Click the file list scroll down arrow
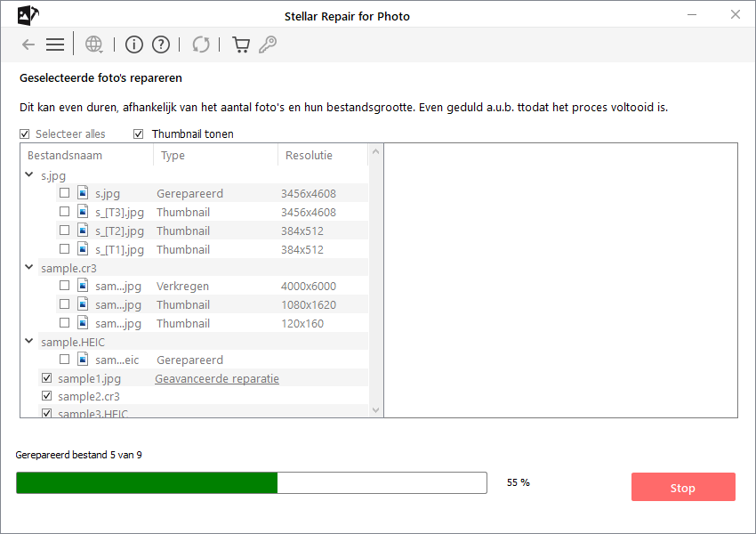Screen dimensions: 756x534 click(x=375, y=410)
